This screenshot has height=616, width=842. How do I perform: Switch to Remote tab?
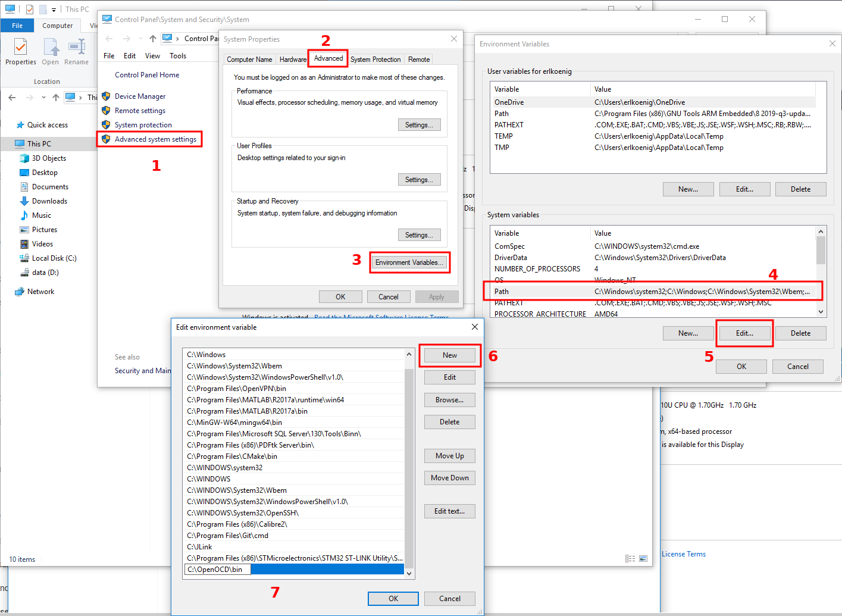[x=419, y=60]
